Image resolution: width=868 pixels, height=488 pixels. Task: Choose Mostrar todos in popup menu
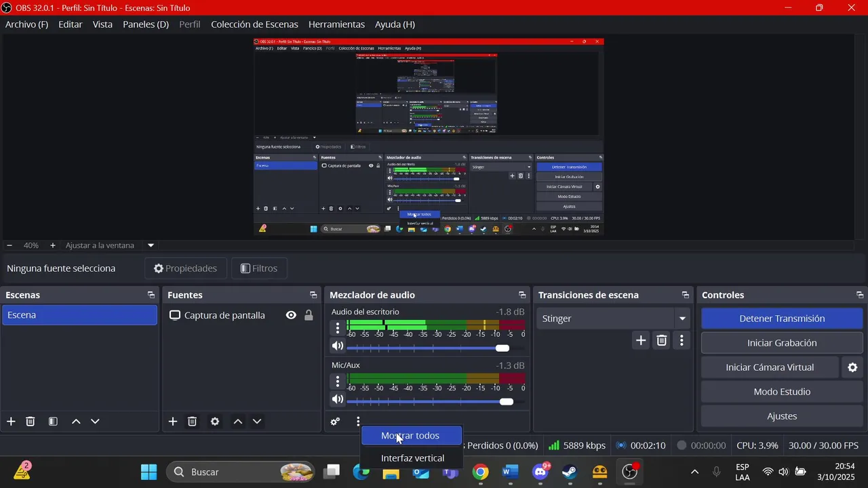tap(412, 436)
